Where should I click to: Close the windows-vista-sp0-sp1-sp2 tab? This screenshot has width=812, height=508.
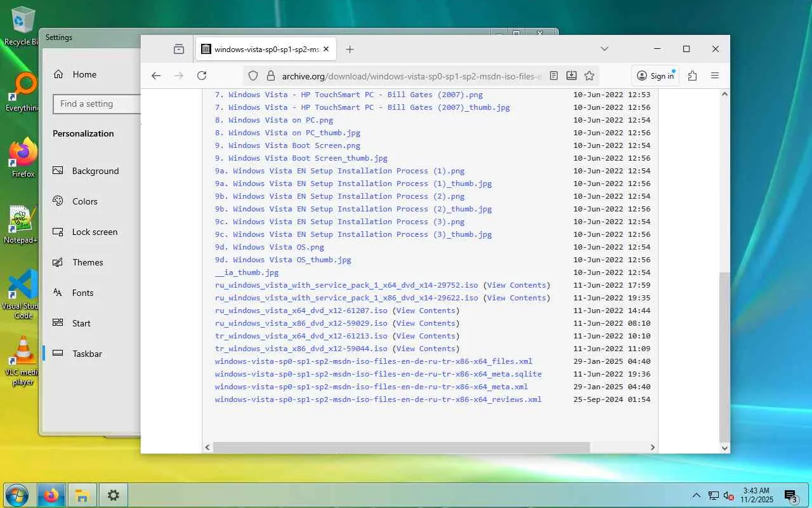point(326,49)
